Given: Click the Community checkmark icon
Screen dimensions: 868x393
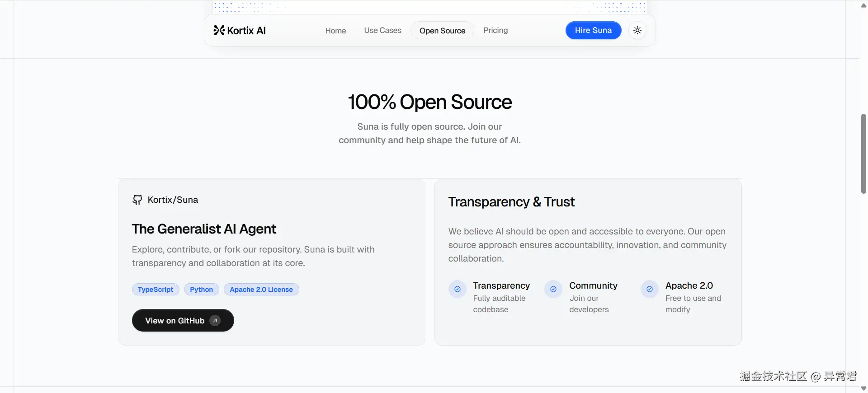Looking at the screenshot, I should click(553, 289).
